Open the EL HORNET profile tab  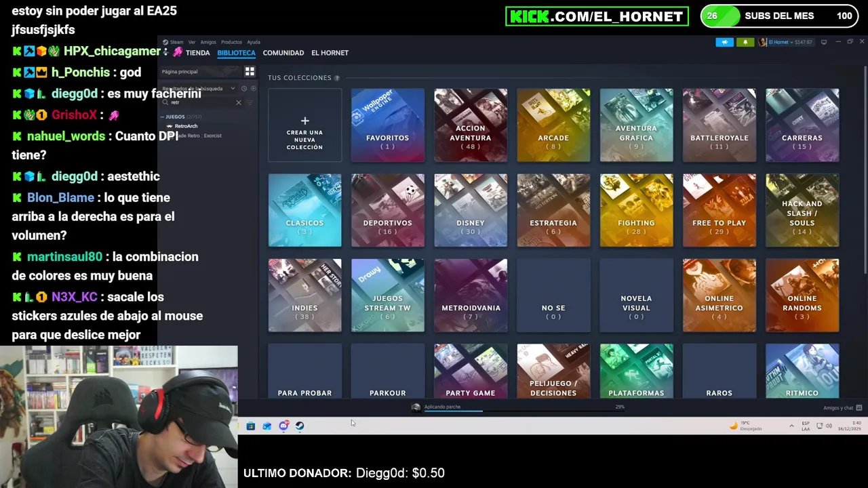[x=330, y=53]
